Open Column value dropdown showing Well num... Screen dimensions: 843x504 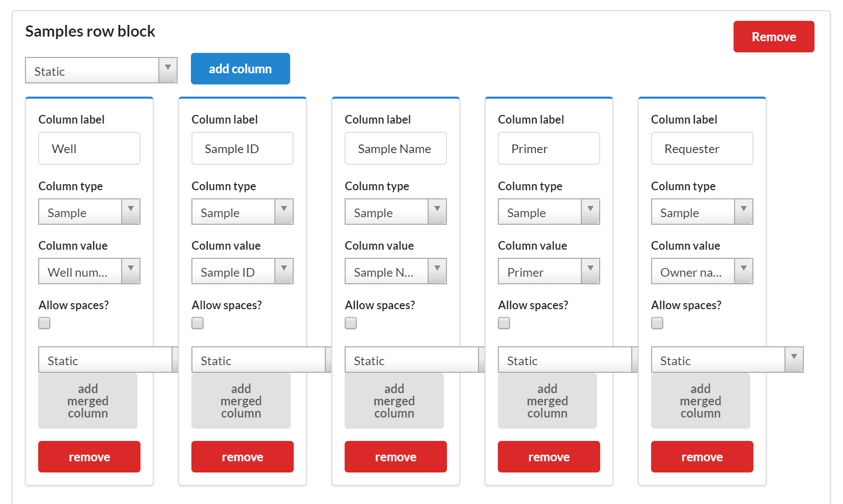click(x=89, y=272)
